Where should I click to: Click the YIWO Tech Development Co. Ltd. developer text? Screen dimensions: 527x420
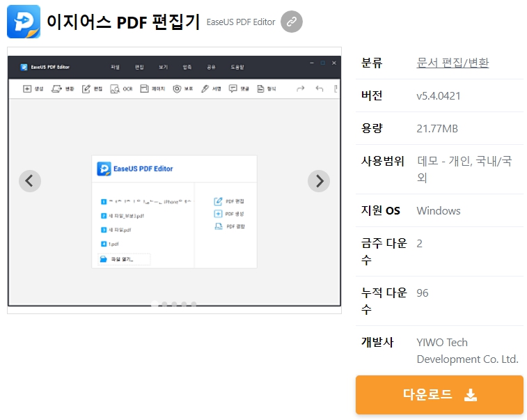coord(468,351)
